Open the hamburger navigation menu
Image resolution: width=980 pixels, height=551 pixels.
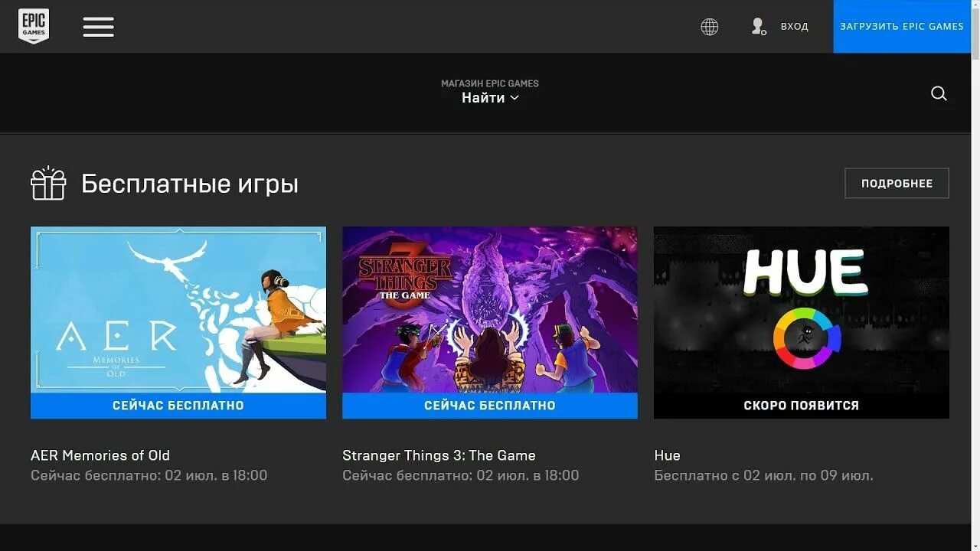click(x=98, y=27)
